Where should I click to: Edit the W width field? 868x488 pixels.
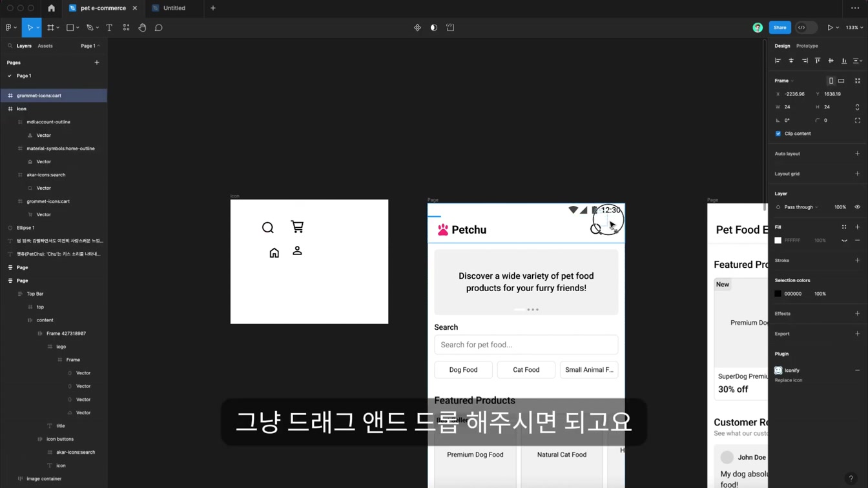tap(793, 107)
